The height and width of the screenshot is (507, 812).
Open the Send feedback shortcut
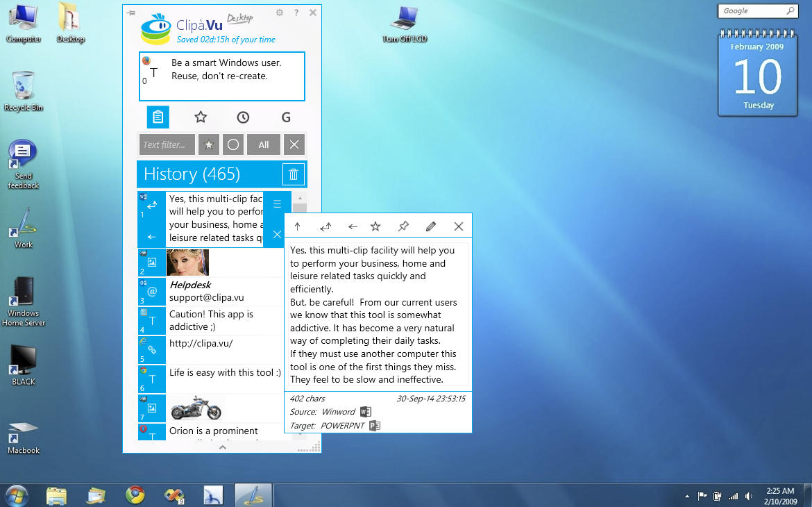pos(24,165)
